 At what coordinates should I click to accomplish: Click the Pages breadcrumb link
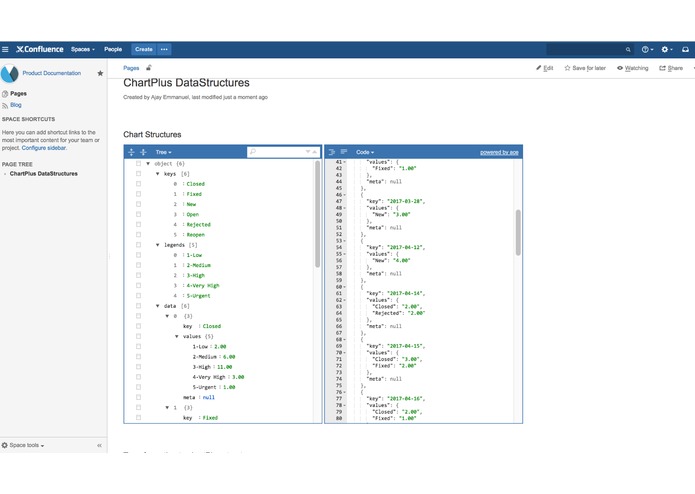[x=131, y=68]
